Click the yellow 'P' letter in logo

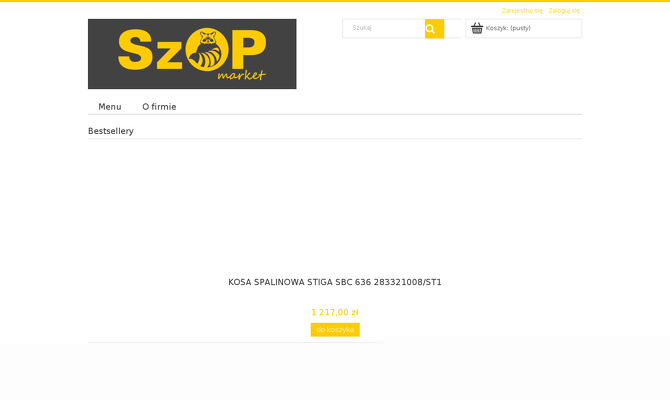click(x=249, y=49)
